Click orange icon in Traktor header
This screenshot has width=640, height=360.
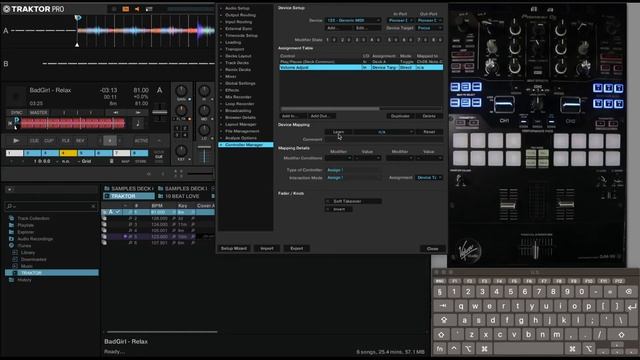click(x=125, y=9)
